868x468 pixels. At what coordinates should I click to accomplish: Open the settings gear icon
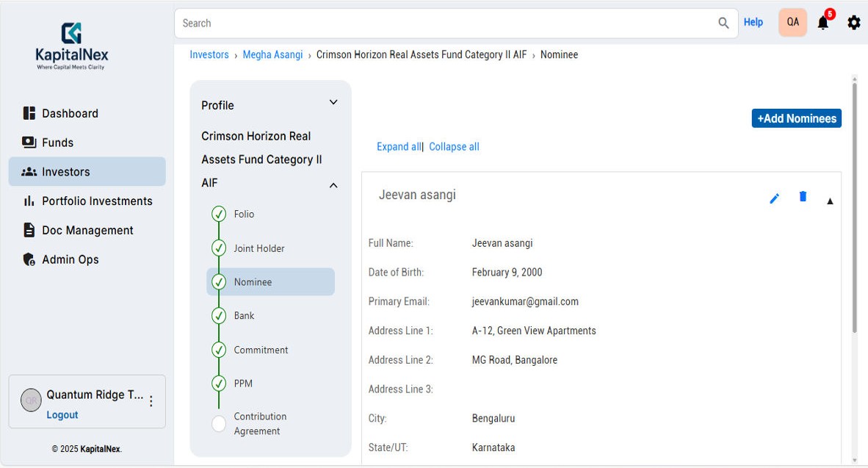tap(853, 23)
